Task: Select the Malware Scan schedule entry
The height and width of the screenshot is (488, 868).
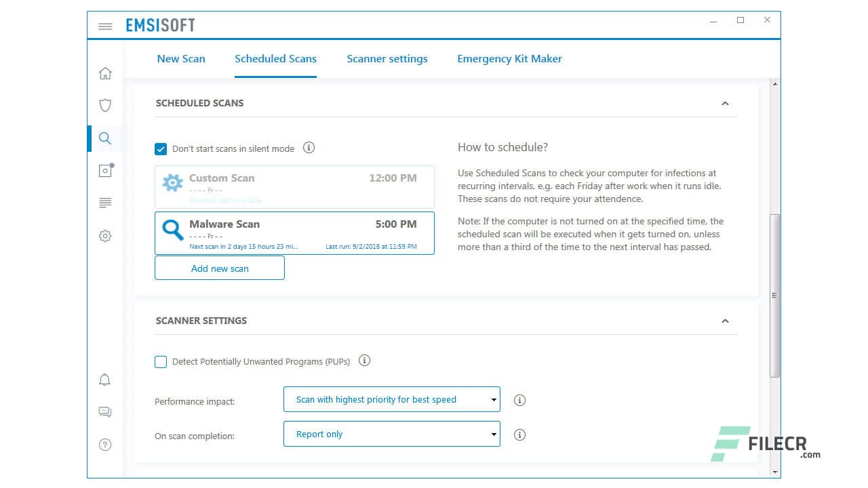Action: tap(294, 233)
